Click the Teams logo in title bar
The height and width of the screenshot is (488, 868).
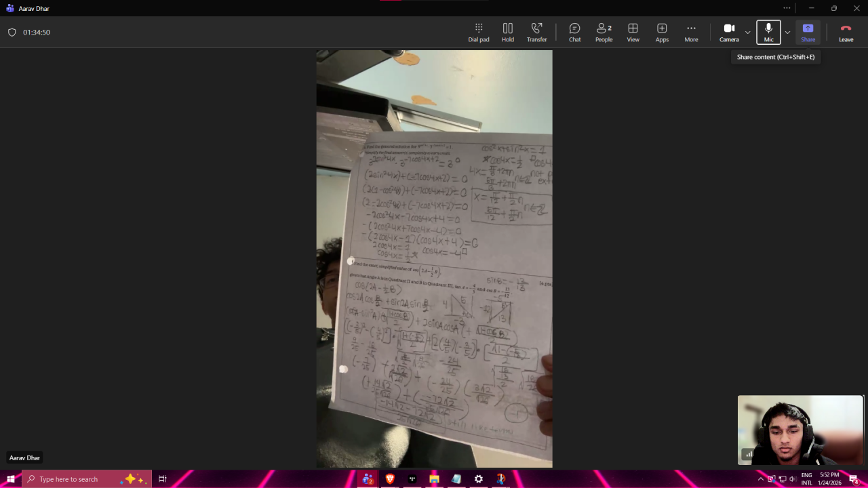coord(9,8)
